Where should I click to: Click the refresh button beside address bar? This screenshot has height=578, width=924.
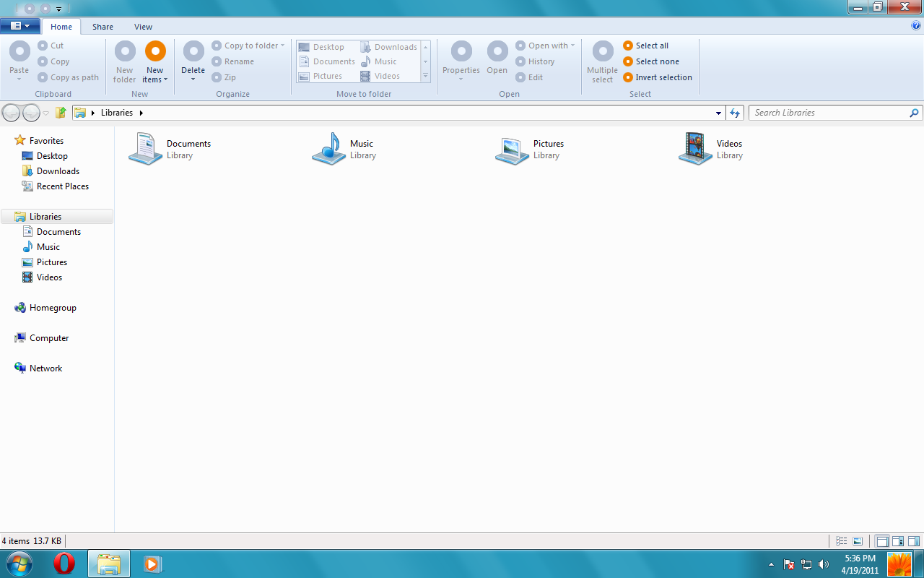tap(735, 113)
